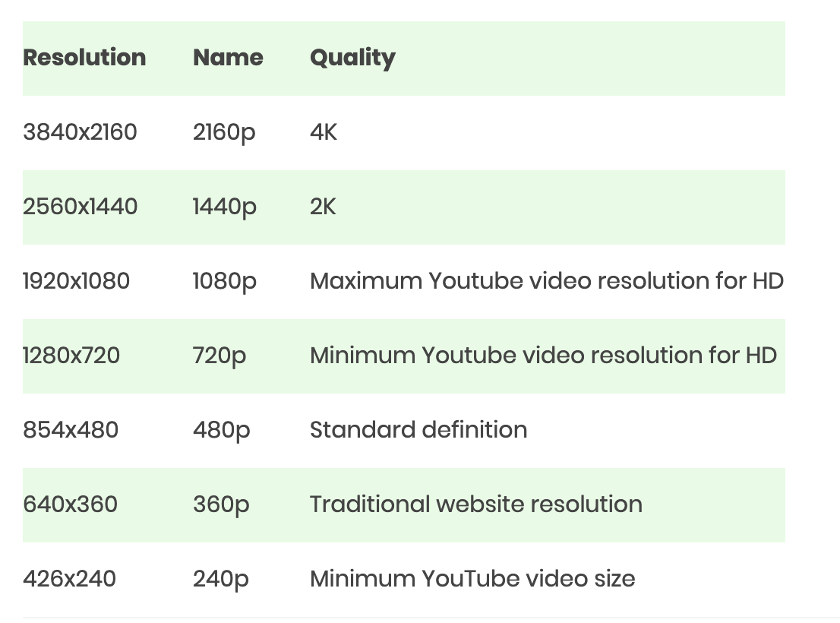Select the 3840x2160 resolution cell
Screen dimensions: 840x623
(80, 132)
